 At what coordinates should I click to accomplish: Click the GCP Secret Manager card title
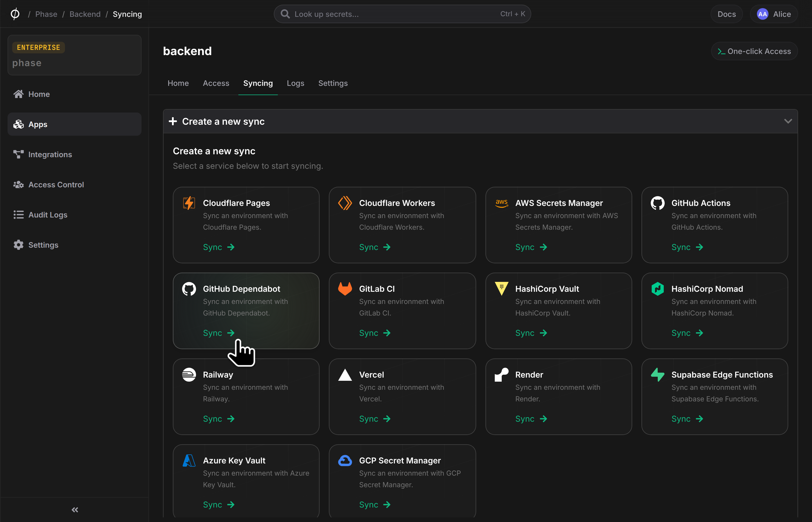400,460
